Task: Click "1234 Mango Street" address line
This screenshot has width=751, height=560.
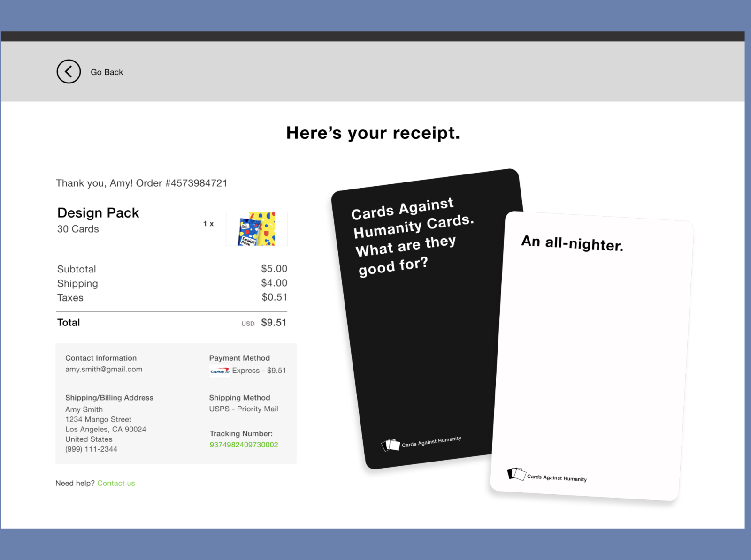Action: [x=98, y=419]
